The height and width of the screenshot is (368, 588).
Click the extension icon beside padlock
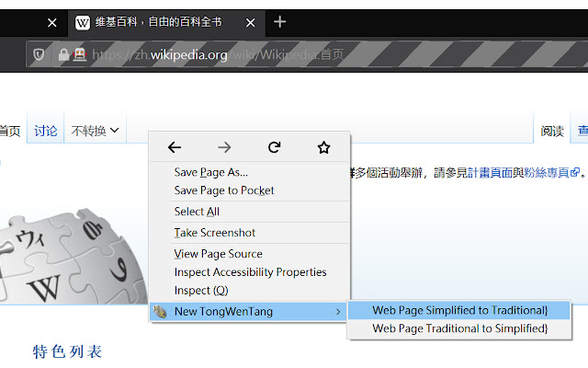coord(80,55)
